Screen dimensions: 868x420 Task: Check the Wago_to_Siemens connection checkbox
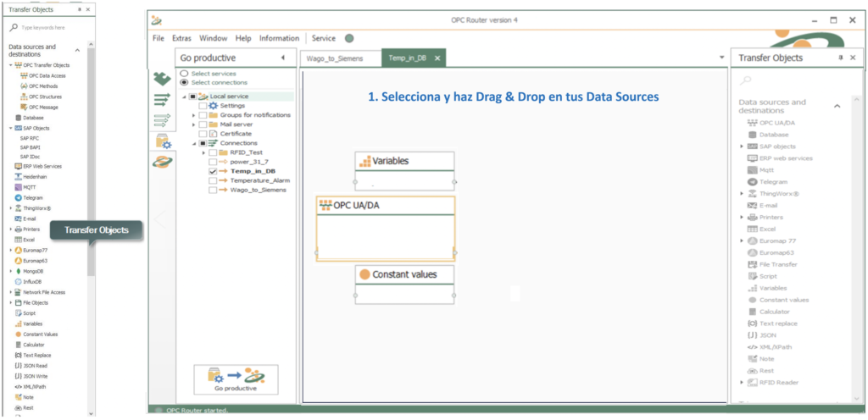click(213, 191)
